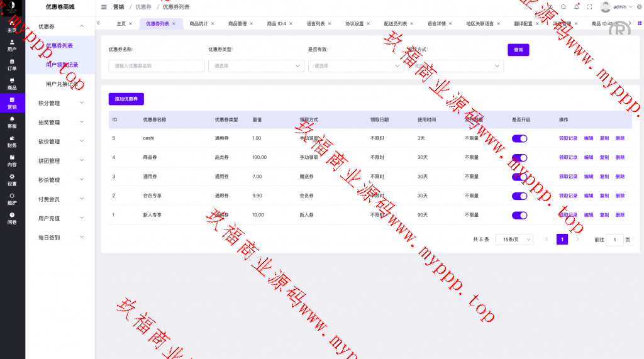The width and height of the screenshot is (644, 359).
Task: Enter fullscreen mode via top-bar icon
Action: pos(589,7)
